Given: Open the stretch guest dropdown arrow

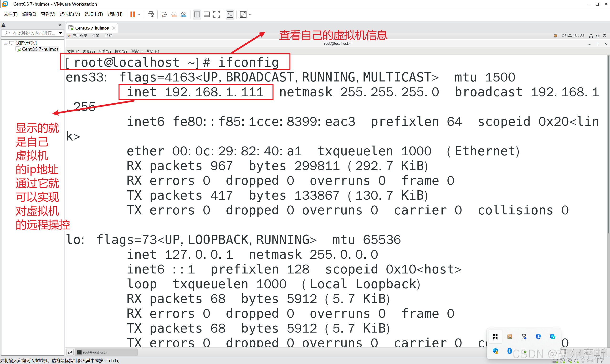Looking at the screenshot, I should coord(250,15).
